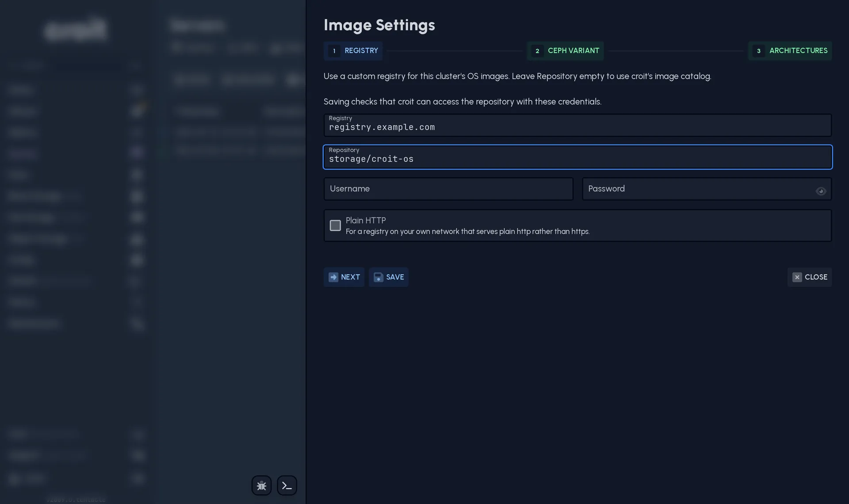Open the bug report icon button
The image size is (849, 504).
pos(261,485)
